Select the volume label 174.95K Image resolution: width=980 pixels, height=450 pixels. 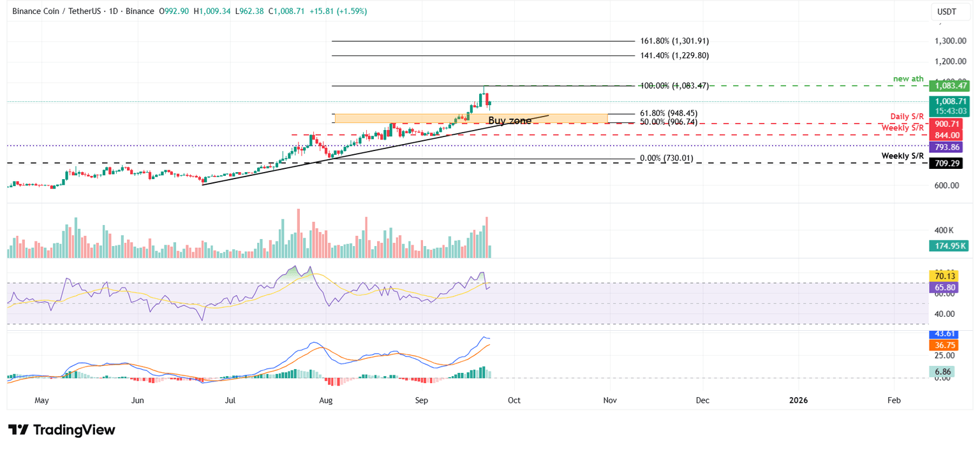(x=949, y=245)
